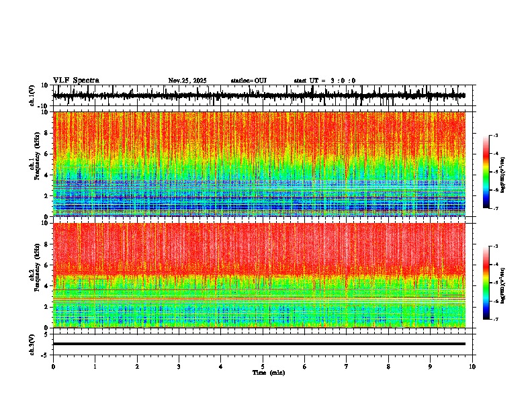Click the ch.3 flat black trace
The height and width of the screenshot is (411, 532).
(259, 344)
